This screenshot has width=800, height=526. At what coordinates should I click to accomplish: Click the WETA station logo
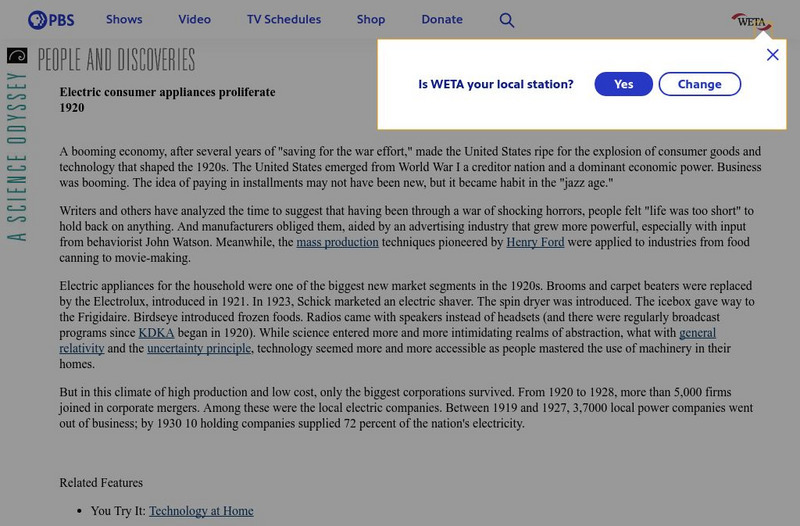pos(752,22)
